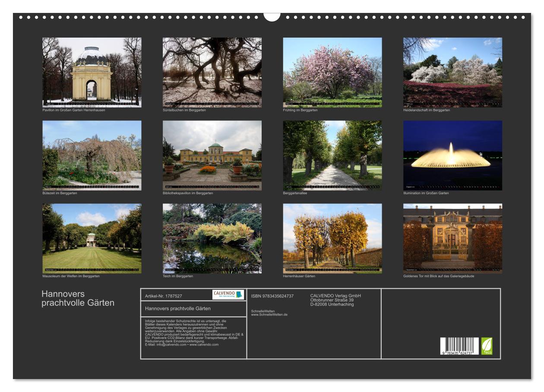Open the Frühling im Berggarten photo
Screen dimensions: 544x392
(332, 72)
